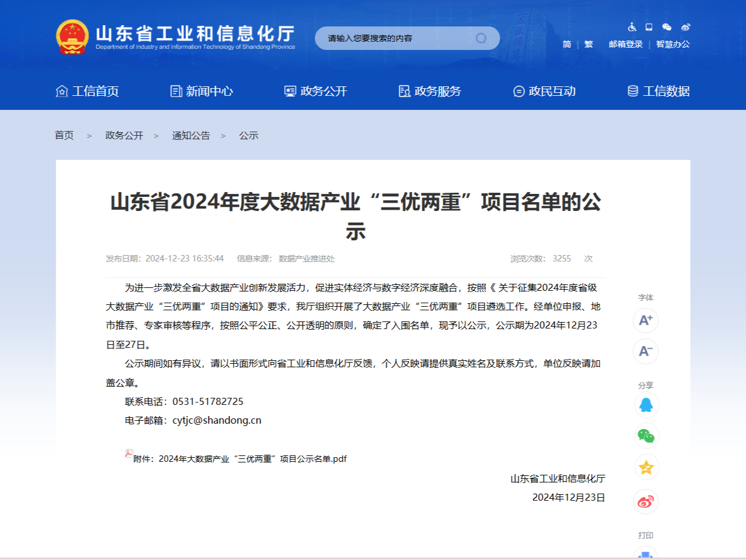Download the 项目公示名单.pdf attachment
Viewport: 746px width, 560px height.
240,459
